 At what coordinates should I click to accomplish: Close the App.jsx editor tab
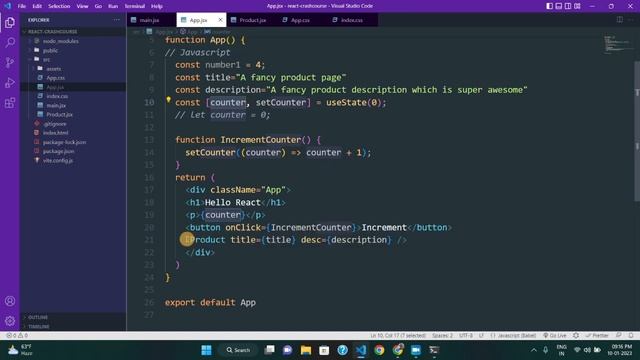[x=220, y=20]
